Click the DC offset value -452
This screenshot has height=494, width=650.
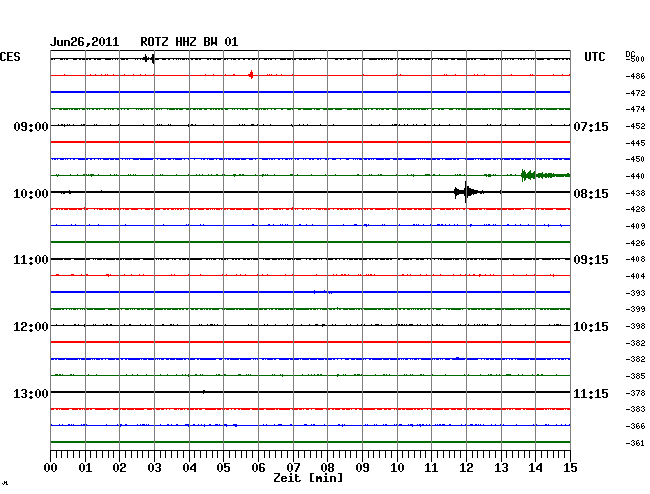point(635,126)
